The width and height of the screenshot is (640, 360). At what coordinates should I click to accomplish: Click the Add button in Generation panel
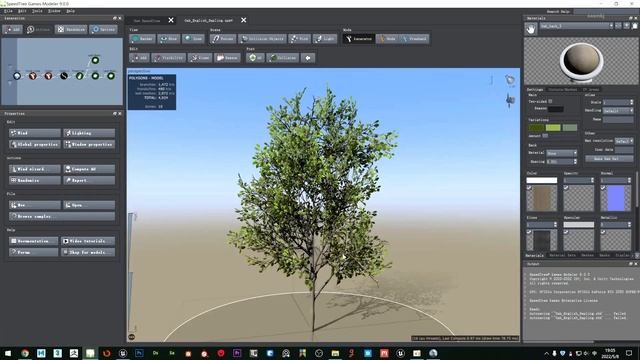12,29
